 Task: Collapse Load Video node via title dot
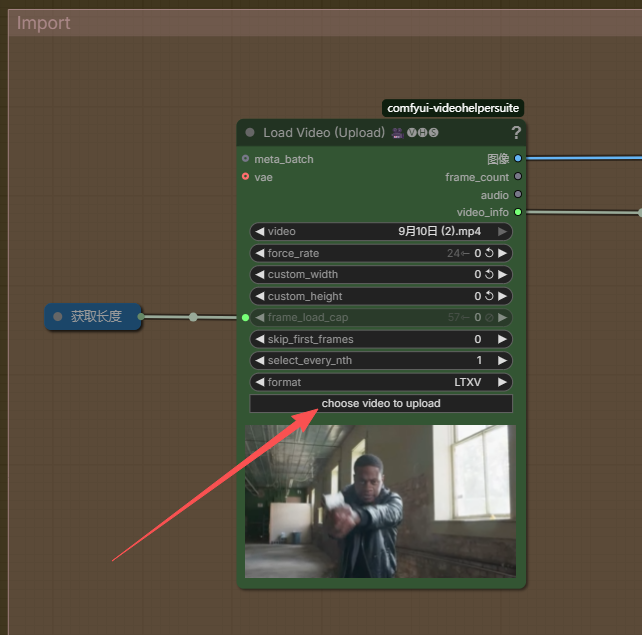tap(250, 133)
